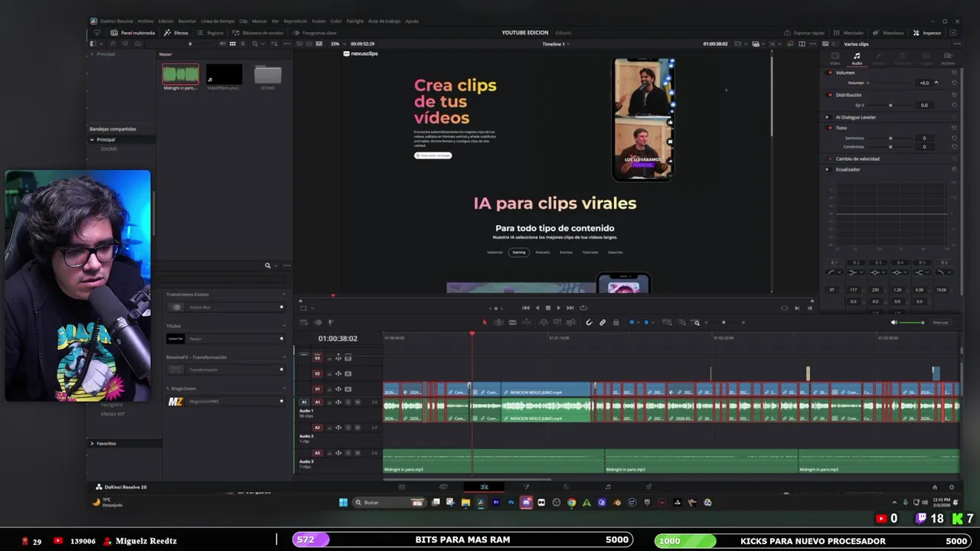Jump to first frame button
The image size is (980, 551).
(525, 308)
